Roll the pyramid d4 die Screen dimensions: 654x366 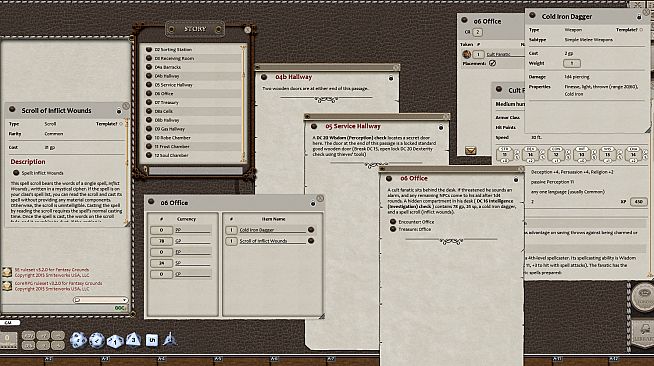pos(169,339)
